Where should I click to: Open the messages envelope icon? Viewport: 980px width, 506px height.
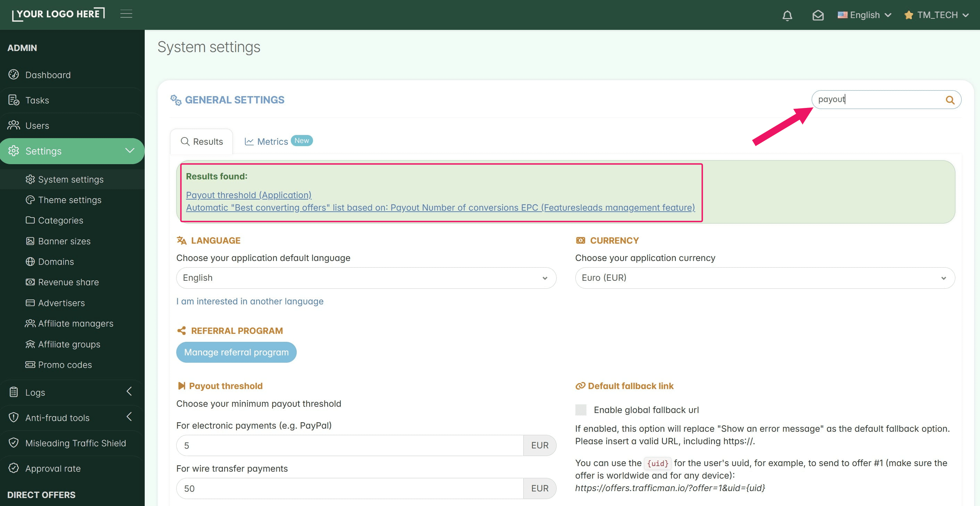[818, 15]
